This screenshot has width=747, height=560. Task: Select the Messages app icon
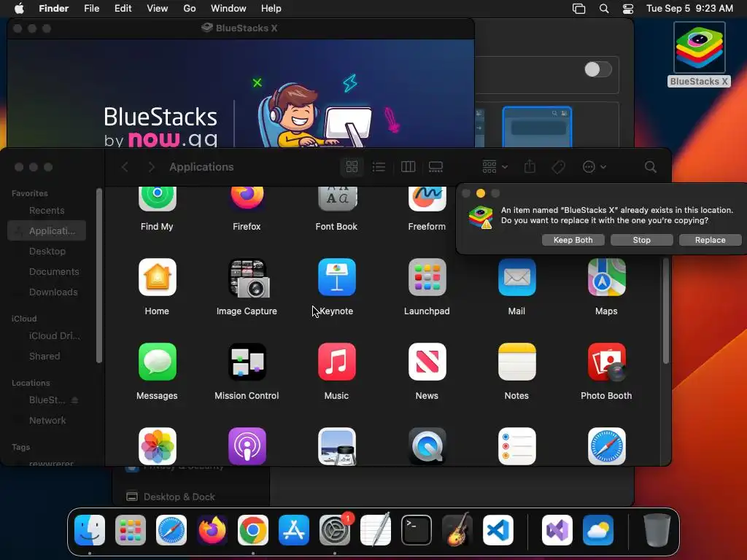158,362
